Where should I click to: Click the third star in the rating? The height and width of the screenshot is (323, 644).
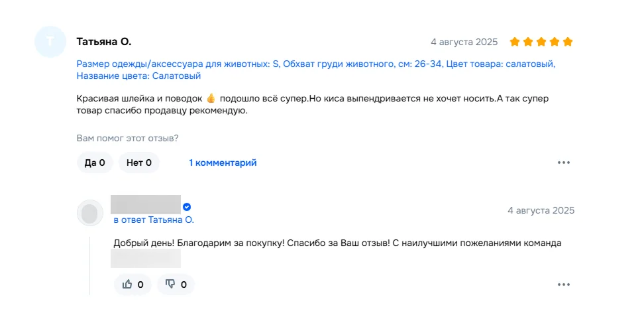click(x=541, y=42)
